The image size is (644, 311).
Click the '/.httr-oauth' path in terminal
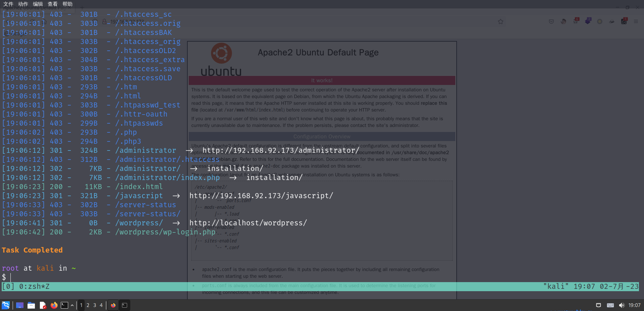click(x=141, y=114)
